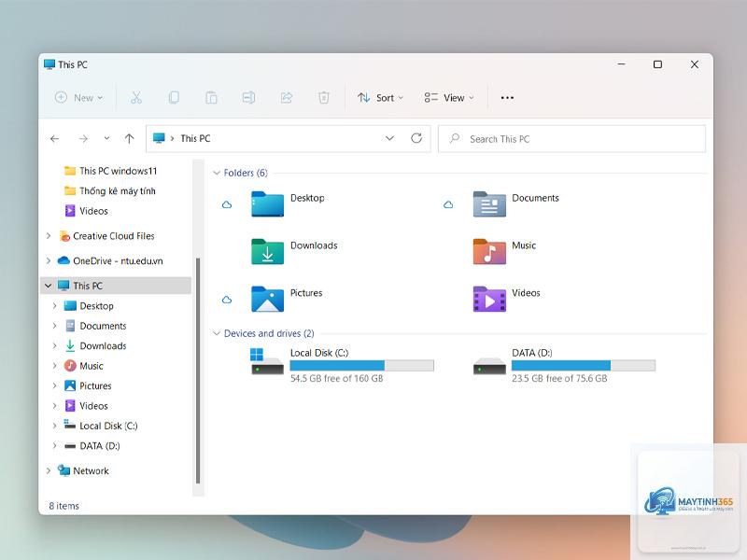Open the recent locations dropdown arrow
The image size is (747, 560).
(x=106, y=138)
